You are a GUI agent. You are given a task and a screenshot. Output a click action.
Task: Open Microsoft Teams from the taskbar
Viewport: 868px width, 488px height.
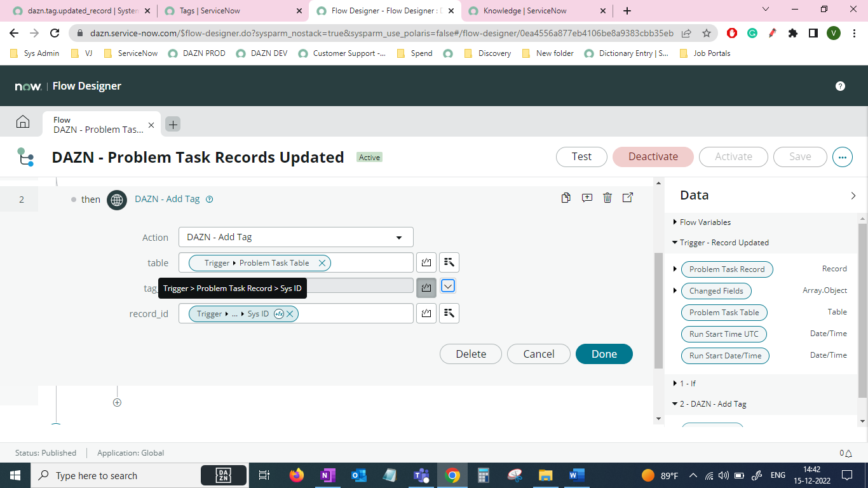[x=421, y=475]
